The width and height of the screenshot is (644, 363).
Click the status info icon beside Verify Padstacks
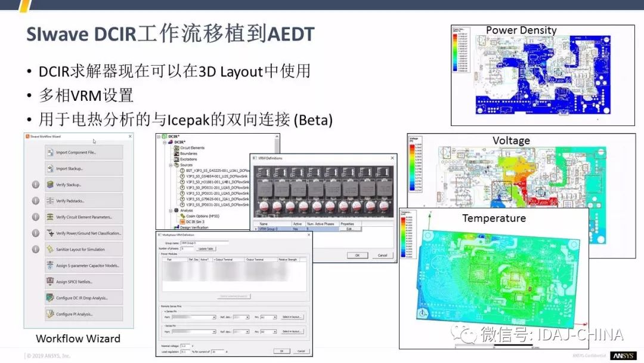point(36,201)
